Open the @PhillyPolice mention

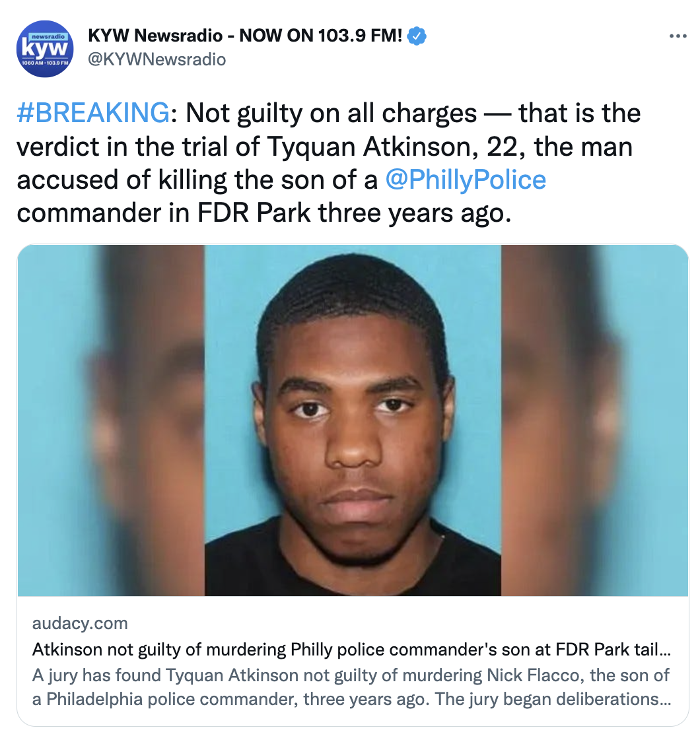tap(466, 180)
